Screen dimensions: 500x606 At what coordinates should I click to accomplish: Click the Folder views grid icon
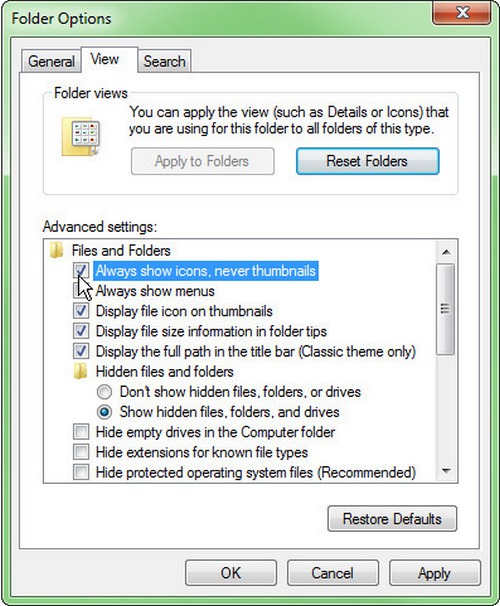point(81,137)
